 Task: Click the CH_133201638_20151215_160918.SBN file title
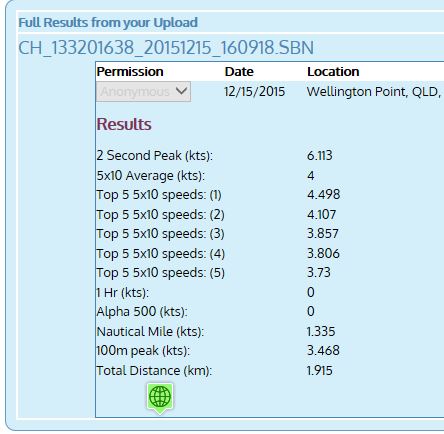[166, 47]
